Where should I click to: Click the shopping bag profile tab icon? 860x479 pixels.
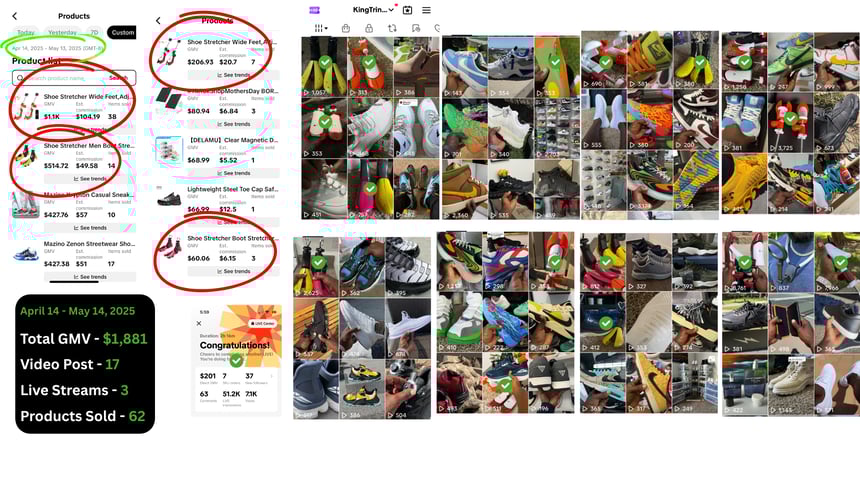click(346, 28)
